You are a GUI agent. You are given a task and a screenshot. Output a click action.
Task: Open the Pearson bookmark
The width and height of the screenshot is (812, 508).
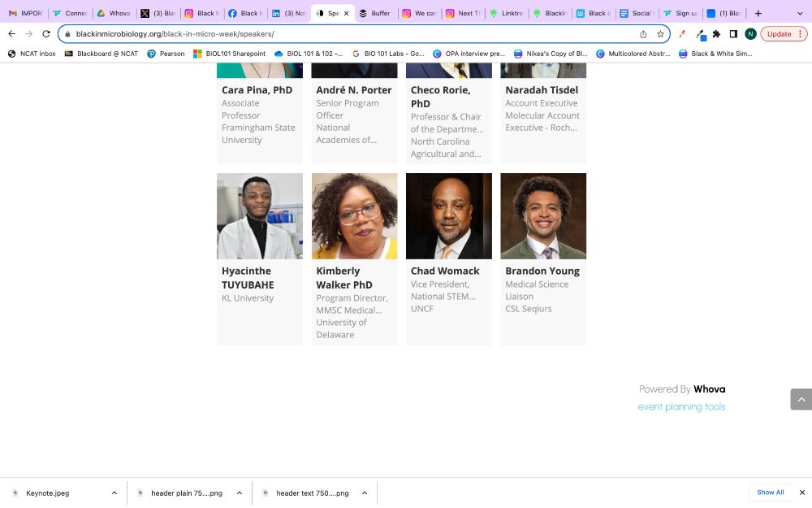(166, 54)
